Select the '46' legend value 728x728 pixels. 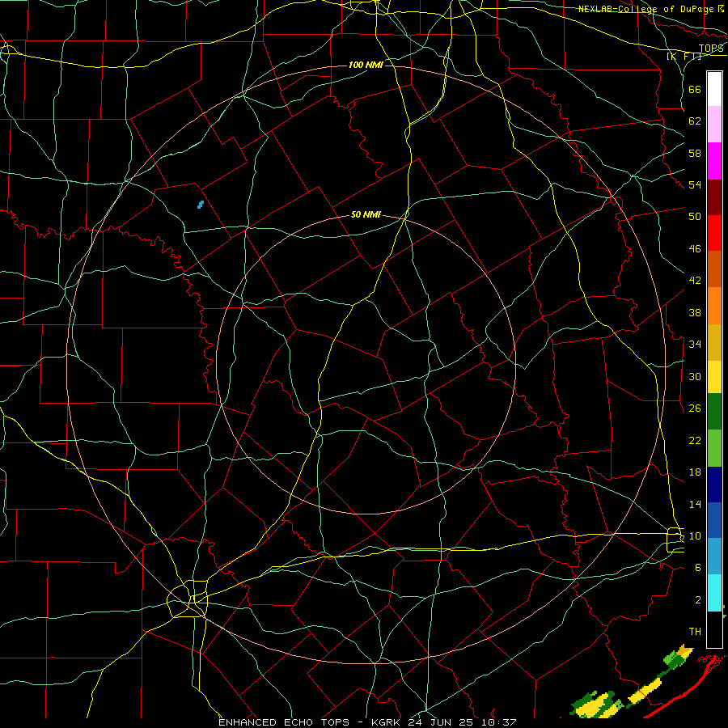click(695, 249)
